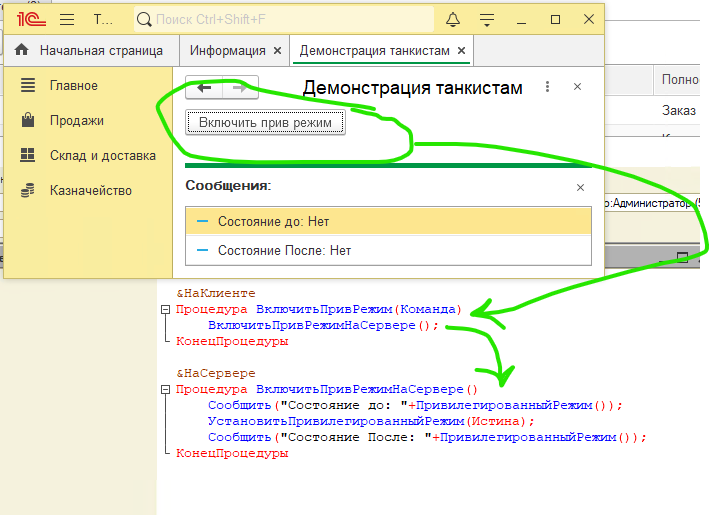Open notifications bell
The image size is (710, 515).
453,19
